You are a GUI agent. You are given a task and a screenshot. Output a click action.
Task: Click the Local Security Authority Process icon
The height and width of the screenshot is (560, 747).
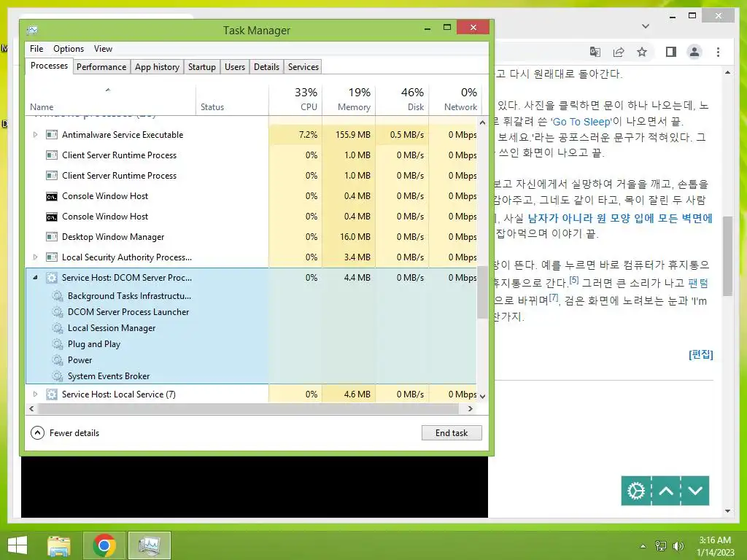[52, 257]
